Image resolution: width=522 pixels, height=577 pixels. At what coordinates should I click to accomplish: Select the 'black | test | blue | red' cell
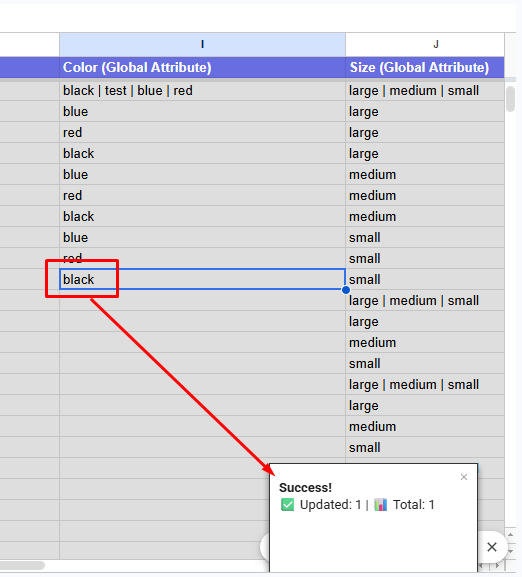pyautogui.click(x=202, y=91)
